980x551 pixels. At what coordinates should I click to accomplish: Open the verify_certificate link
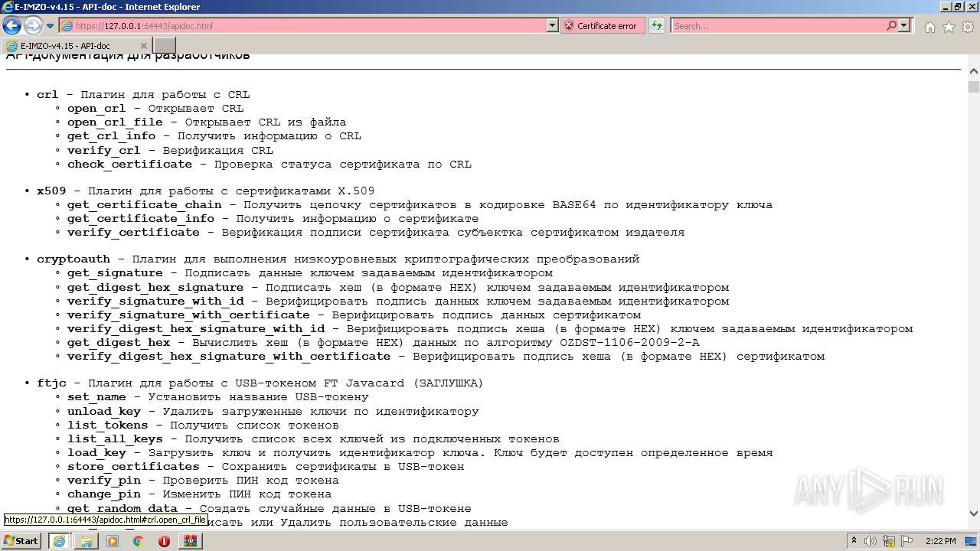(x=133, y=233)
